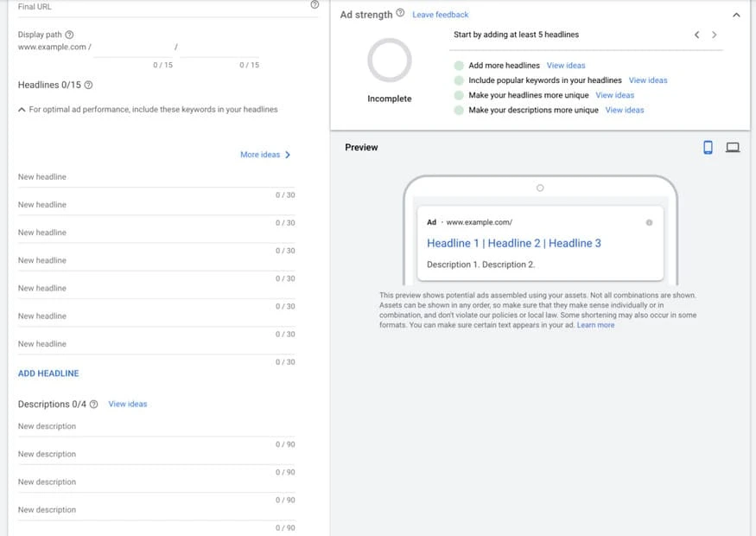Open Learn more in the preview disclaimer
The height and width of the screenshot is (536, 756).
coord(596,324)
